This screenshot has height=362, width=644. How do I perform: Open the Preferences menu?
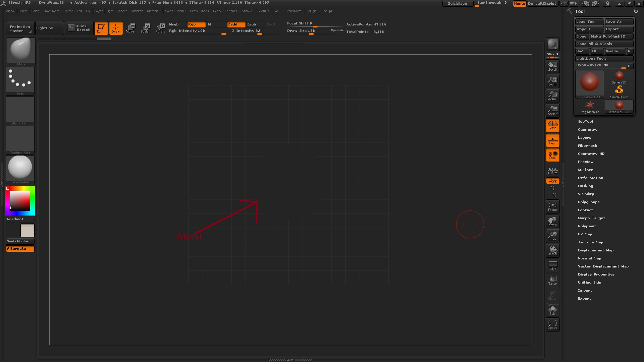(x=199, y=11)
